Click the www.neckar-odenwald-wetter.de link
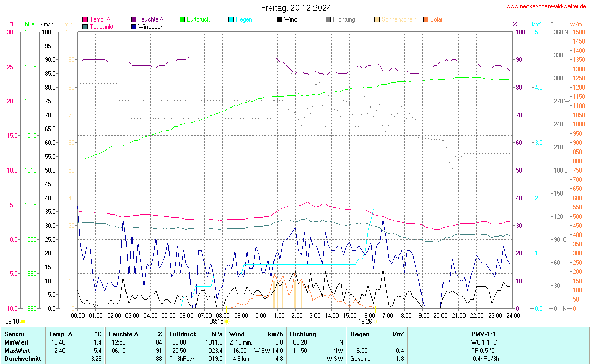Viewport: 590px width, 364px height. pyautogui.click(x=545, y=6)
